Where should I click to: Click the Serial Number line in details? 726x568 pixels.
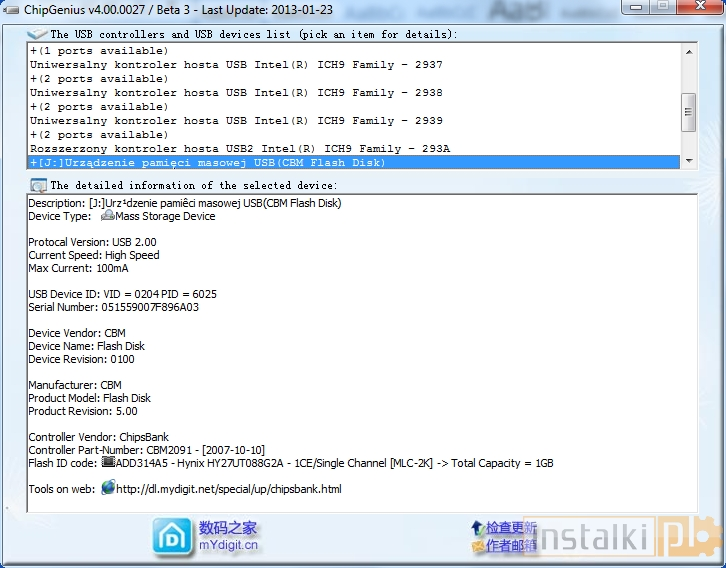113,307
